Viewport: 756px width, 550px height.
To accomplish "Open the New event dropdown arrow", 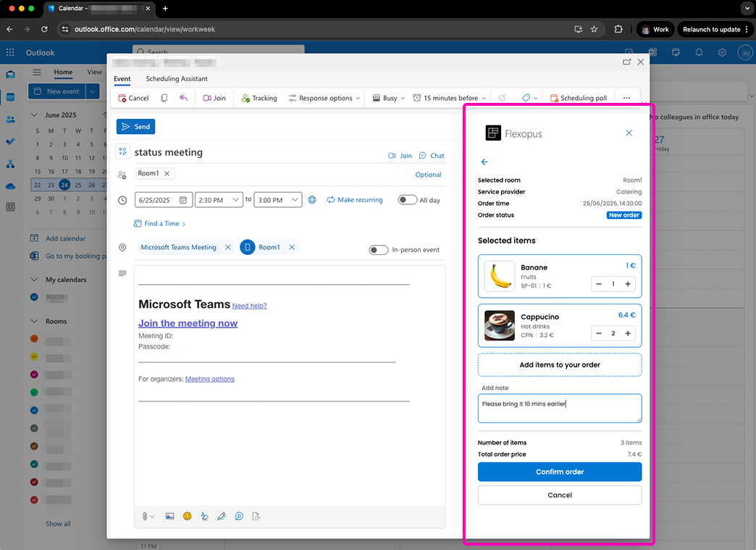I will 93,91.
